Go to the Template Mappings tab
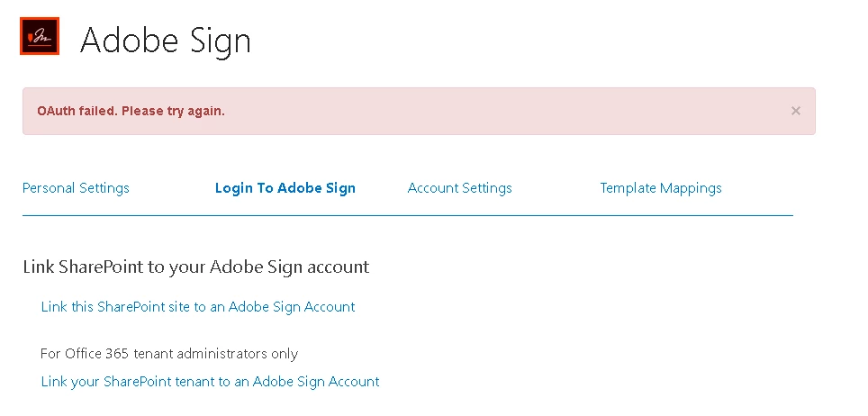This screenshot has height=416, width=868. pyautogui.click(x=660, y=188)
